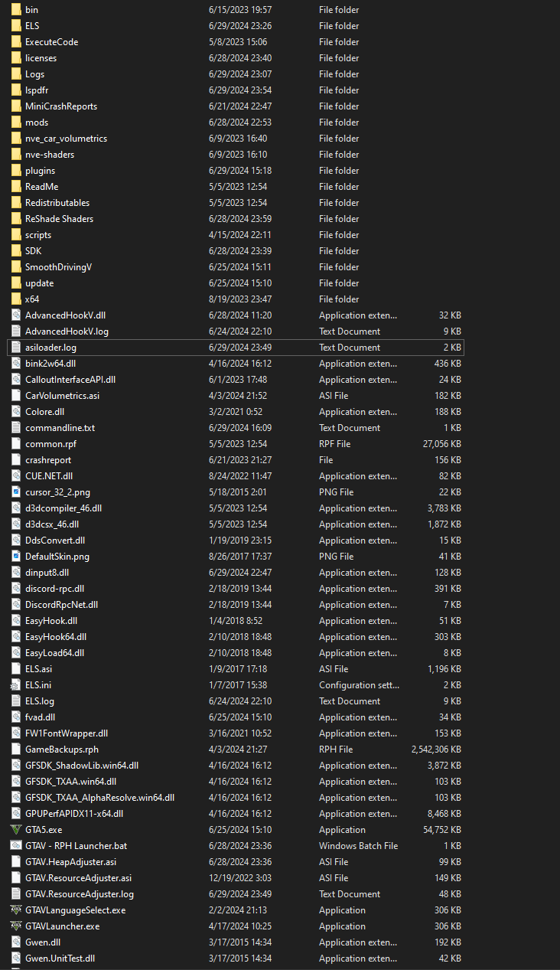This screenshot has height=970, width=560.
Task: Click the commandline.txt file icon
Action: point(16,428)
